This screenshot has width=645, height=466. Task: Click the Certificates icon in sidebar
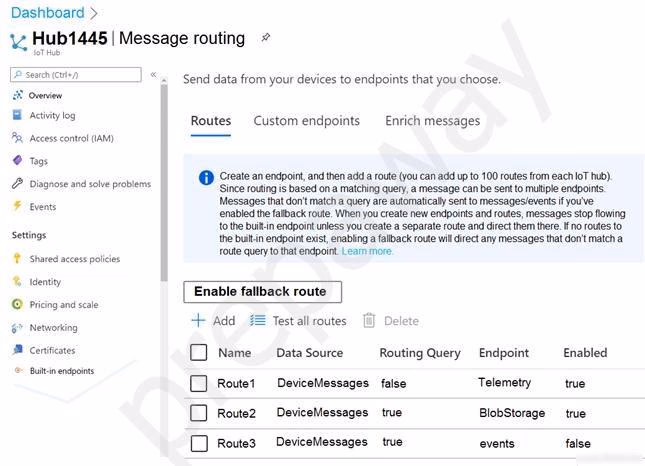tap(18, 350)
